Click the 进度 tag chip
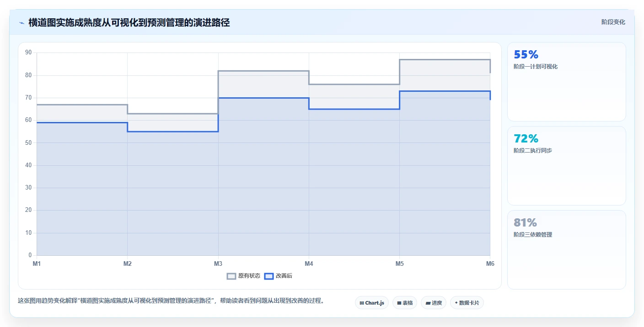 click(434, 303)
